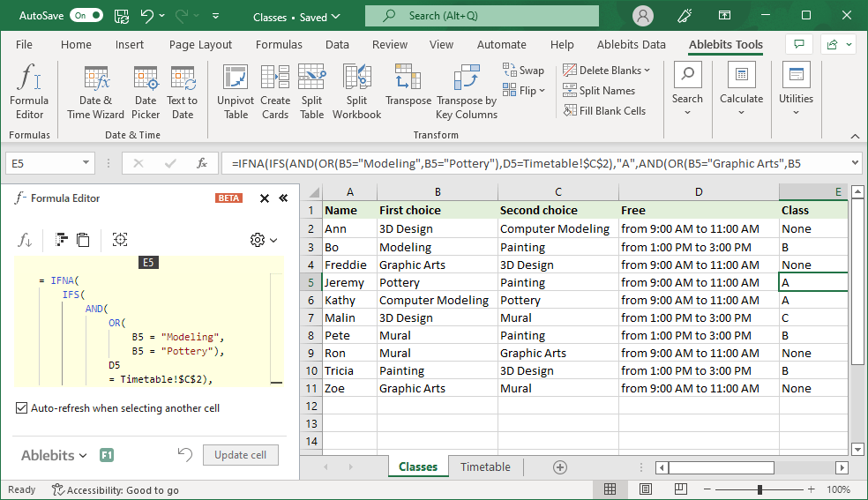The height and width of the screenshot is (500, 868).
Task: Click the select cell target icon in Formula Editor
Action: [120, 240]
